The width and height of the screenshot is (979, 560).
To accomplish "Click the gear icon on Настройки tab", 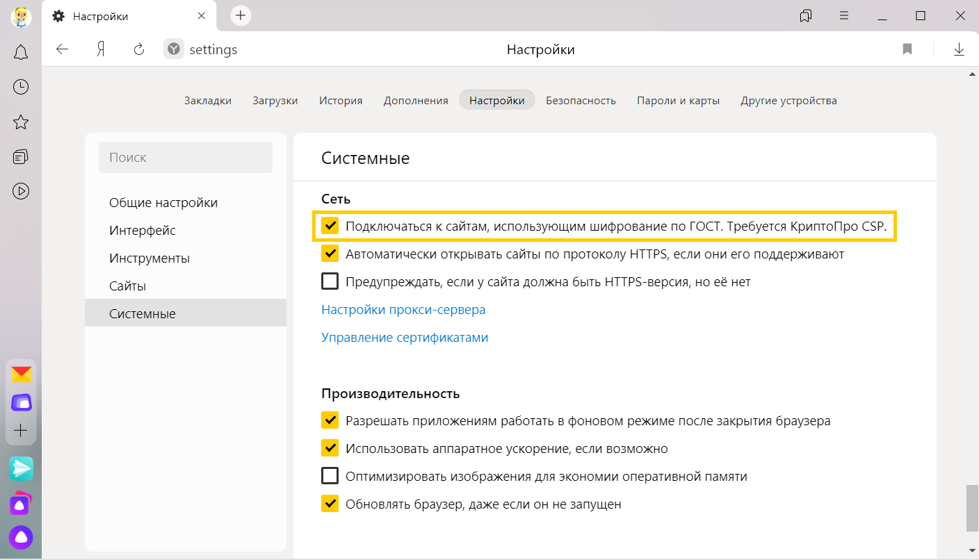I will [x=58, y=16].
